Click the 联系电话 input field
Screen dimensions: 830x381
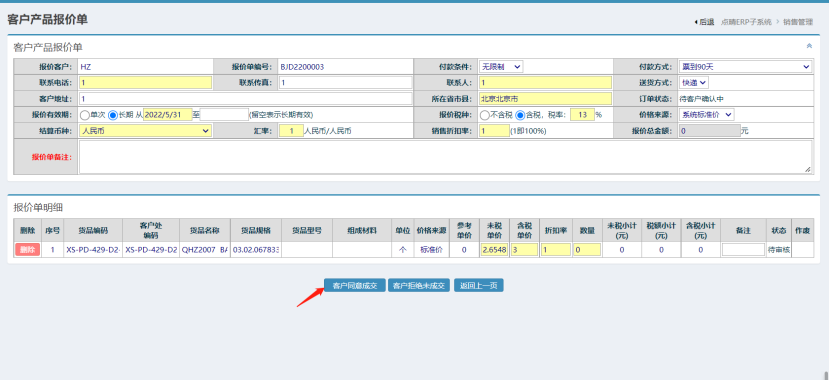tap(146, 83)
